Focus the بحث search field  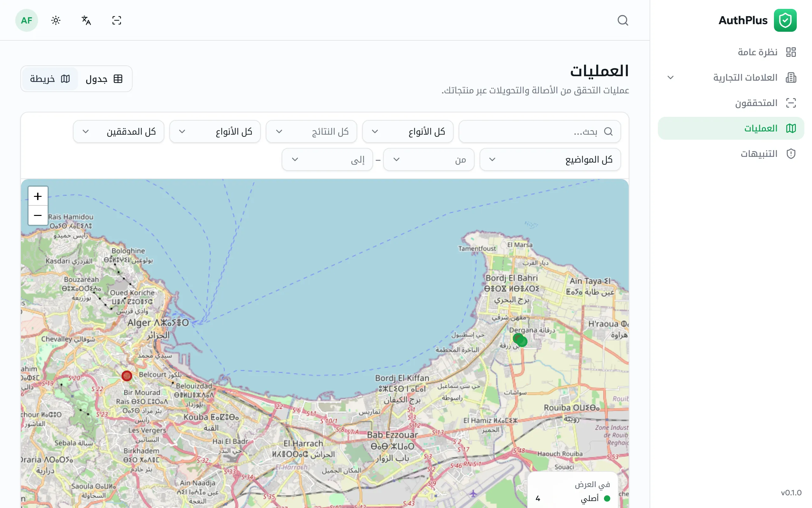[x=540, y=131]
